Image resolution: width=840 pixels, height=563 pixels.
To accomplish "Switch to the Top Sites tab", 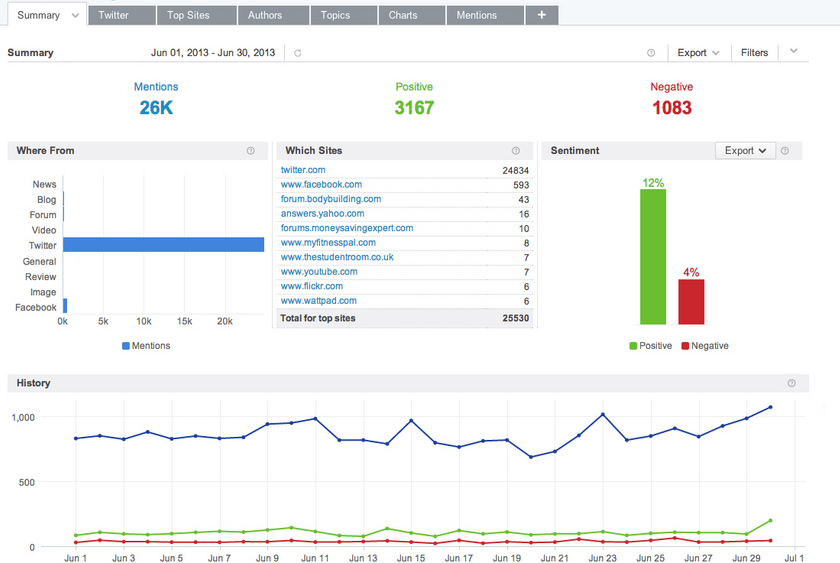I will pos(197,15).
